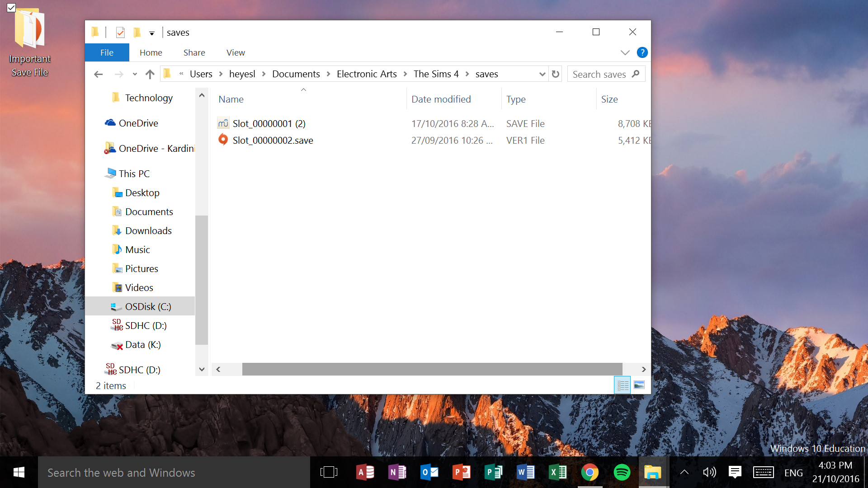This screenshot has width=868, height=488.
Task: Click the ENG language indicator
Action: click(x=793, y=473)
